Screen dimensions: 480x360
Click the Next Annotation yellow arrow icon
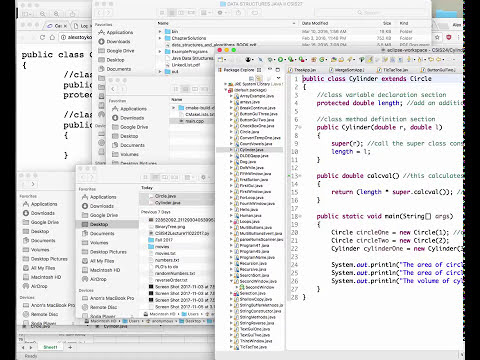[409, 60]
